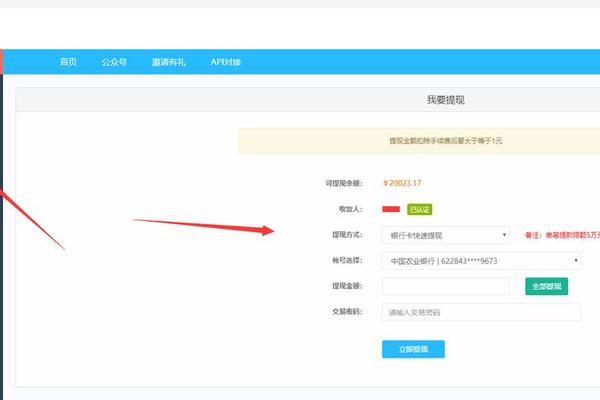
Task: Click the 提现金额 input field
Action: 446,286
